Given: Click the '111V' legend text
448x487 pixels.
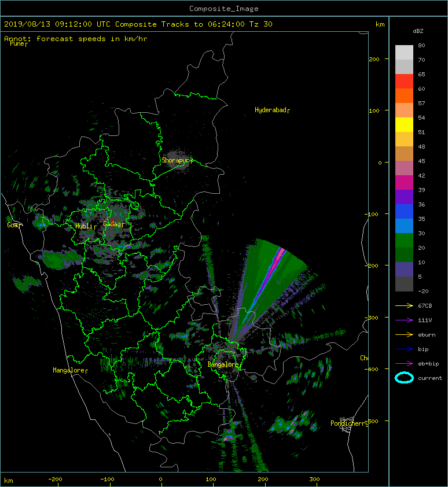Looking at the screenshot, I should click(x=425, y=320).
